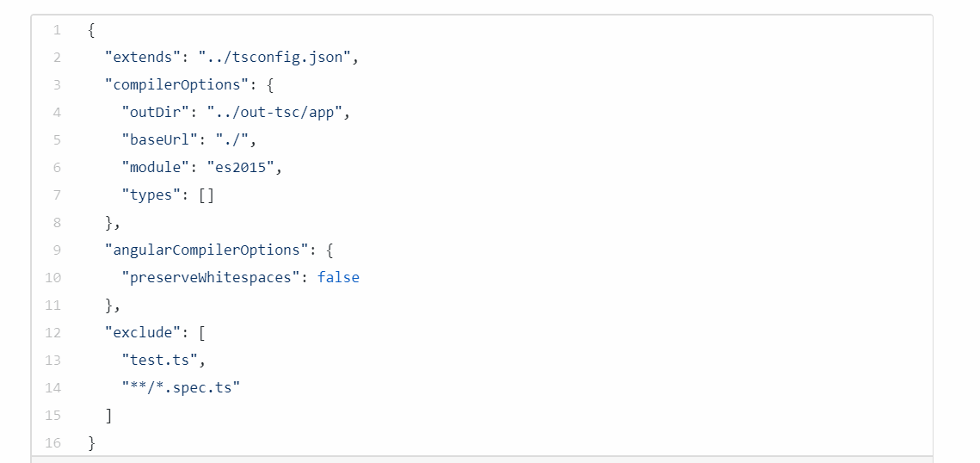
Task: Click line number 12 in the gutter
Action: 53,333
